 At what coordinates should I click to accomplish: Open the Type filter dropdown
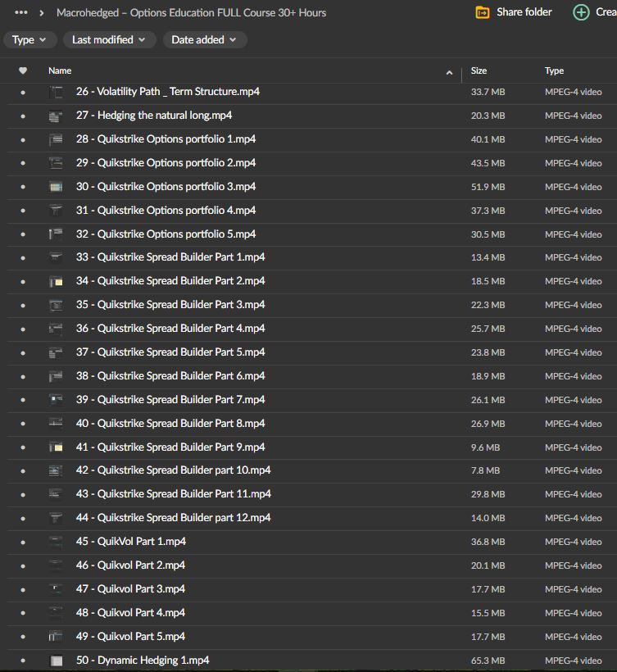coord(30,39)
